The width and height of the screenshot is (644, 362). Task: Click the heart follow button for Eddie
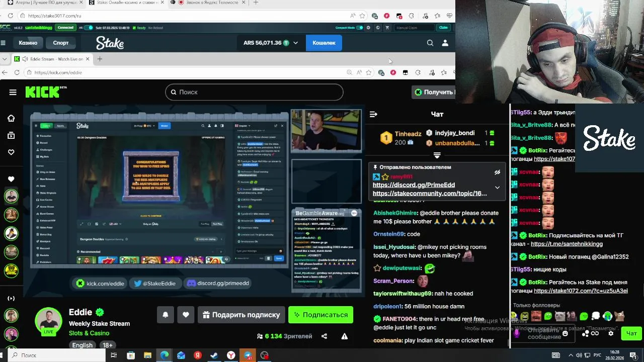click(x=186, y=315)
